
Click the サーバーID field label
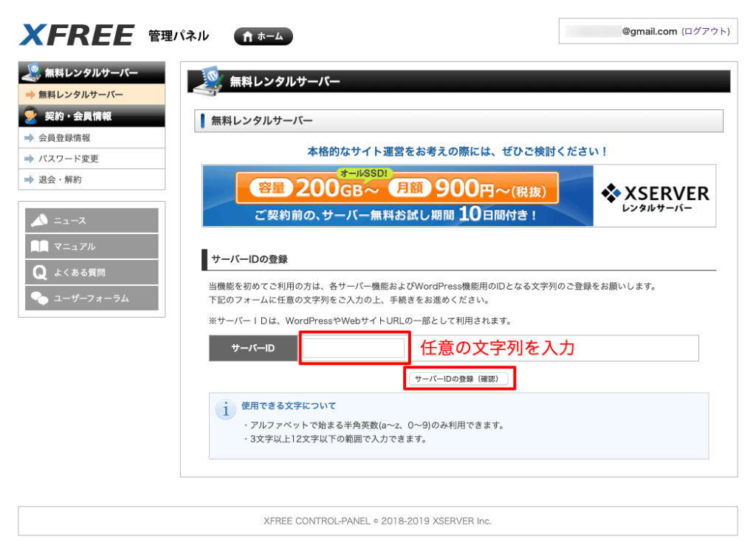tap(253, 348)
